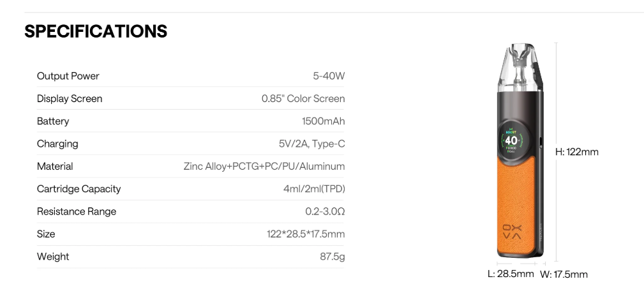The image size is (644, 300).
Task: Select the Battery row label
Action: (x=53, y=121)
